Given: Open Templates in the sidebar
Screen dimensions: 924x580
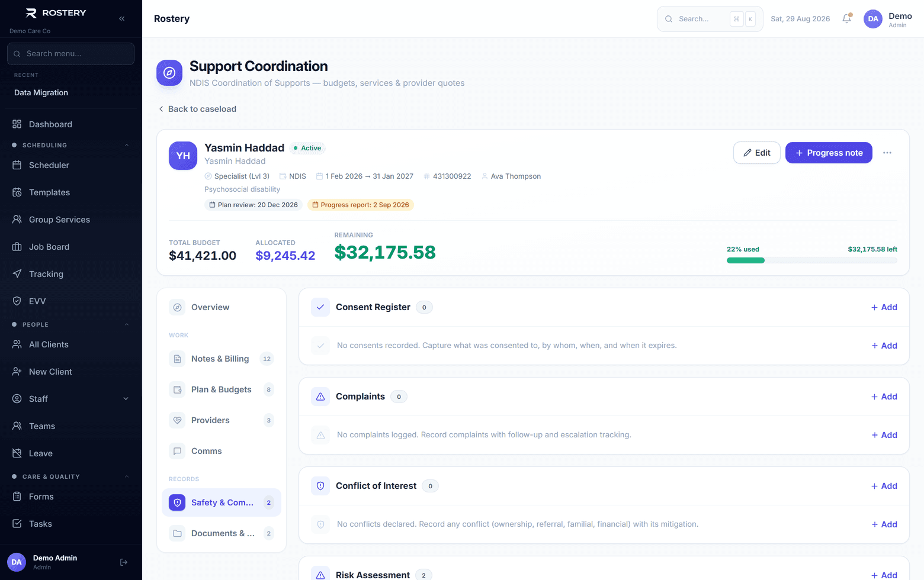Looking at the screenshot, I should pos(71,192).
